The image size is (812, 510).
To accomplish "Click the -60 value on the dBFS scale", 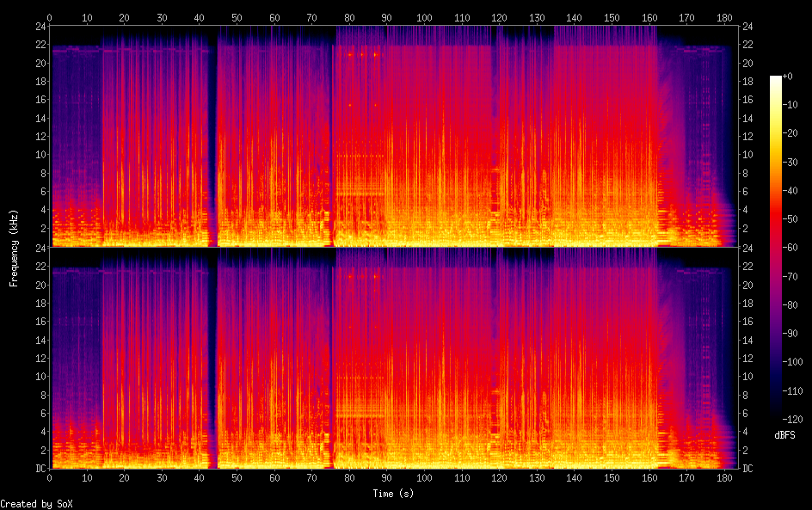I will tap(790, 248).
